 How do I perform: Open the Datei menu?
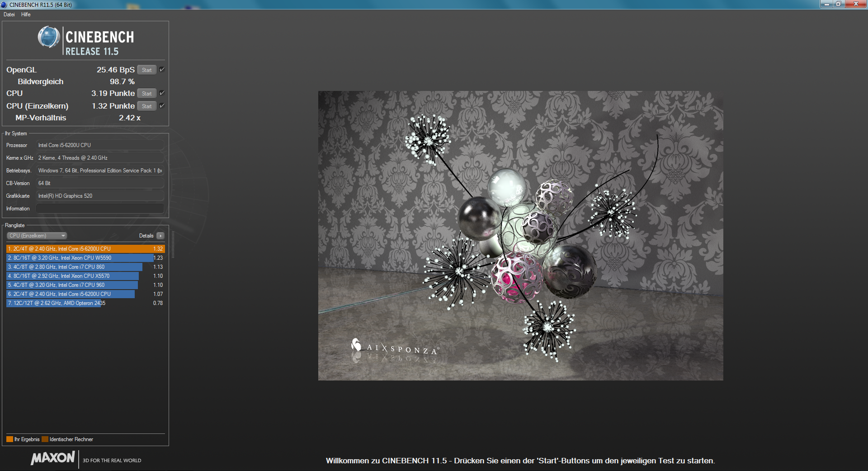point(9,14)
